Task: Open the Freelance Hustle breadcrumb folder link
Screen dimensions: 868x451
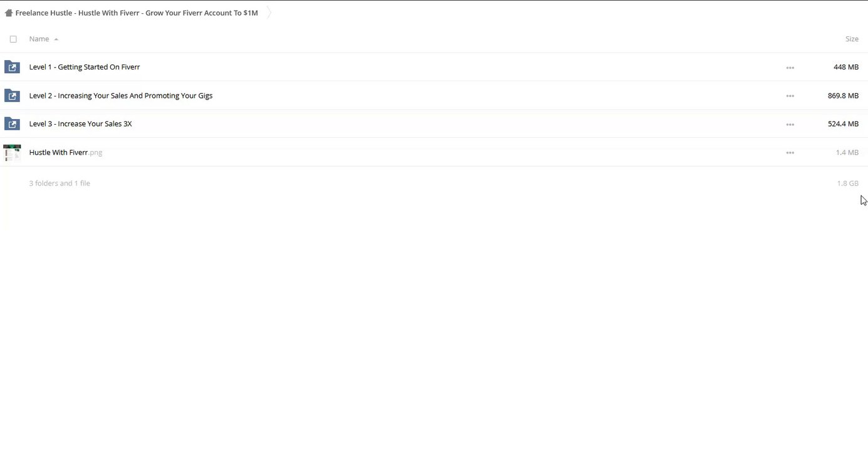Action: click(x=137, y=13)
